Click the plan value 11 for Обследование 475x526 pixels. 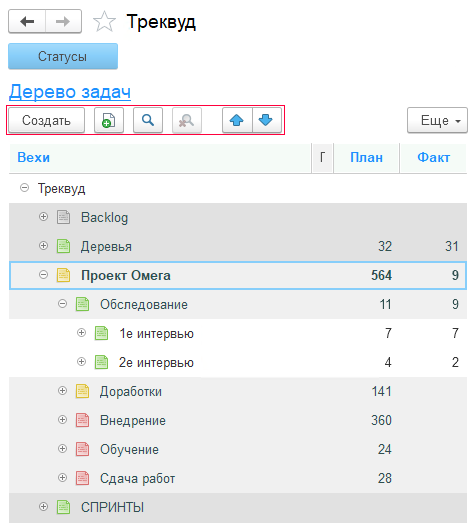tap(385, 305)
